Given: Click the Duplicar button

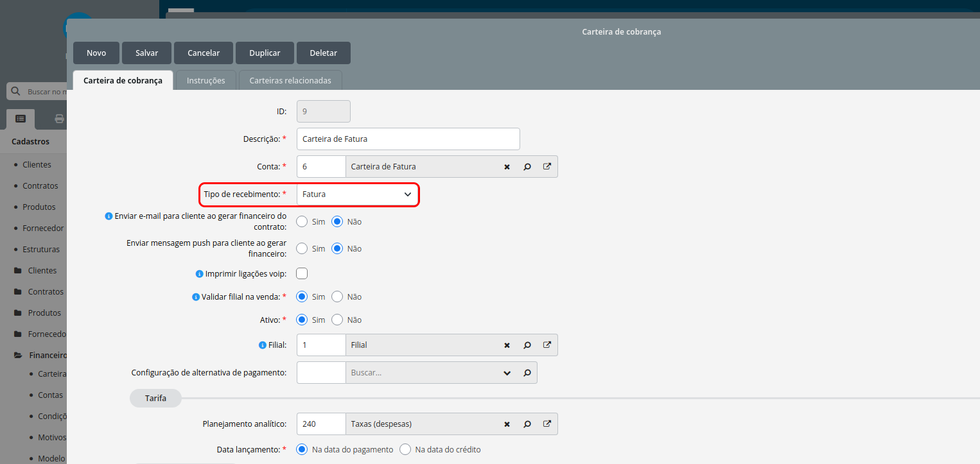Looking at the screenshot, I should (x=265, y=53).
